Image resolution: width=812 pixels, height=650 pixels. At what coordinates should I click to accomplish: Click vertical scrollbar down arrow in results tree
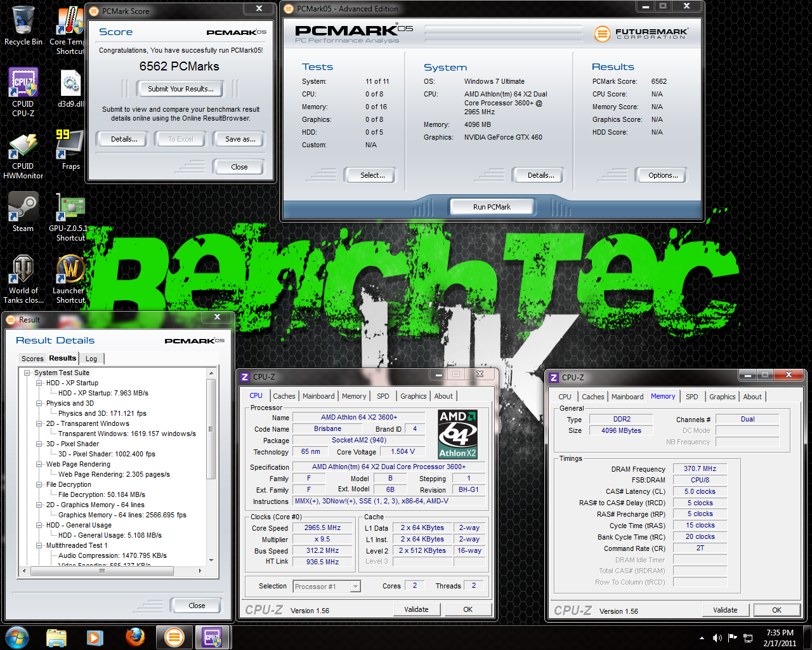point(211,560)
